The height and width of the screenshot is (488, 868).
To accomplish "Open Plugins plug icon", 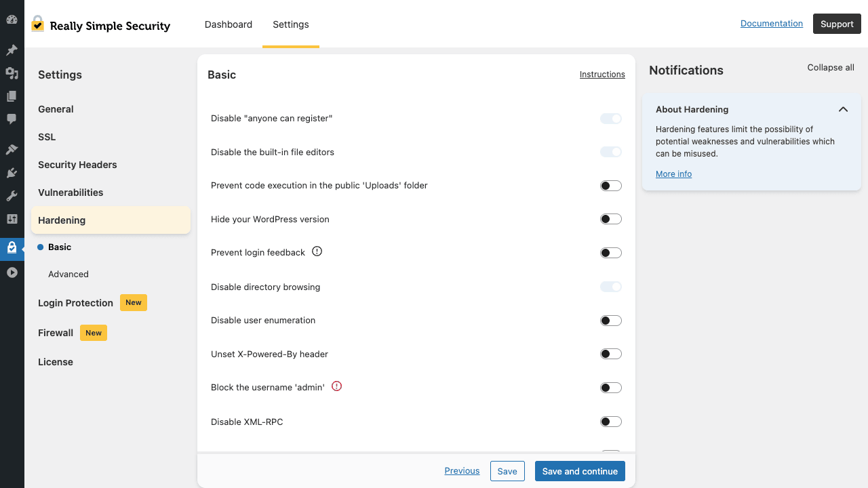I will [12, 173].
